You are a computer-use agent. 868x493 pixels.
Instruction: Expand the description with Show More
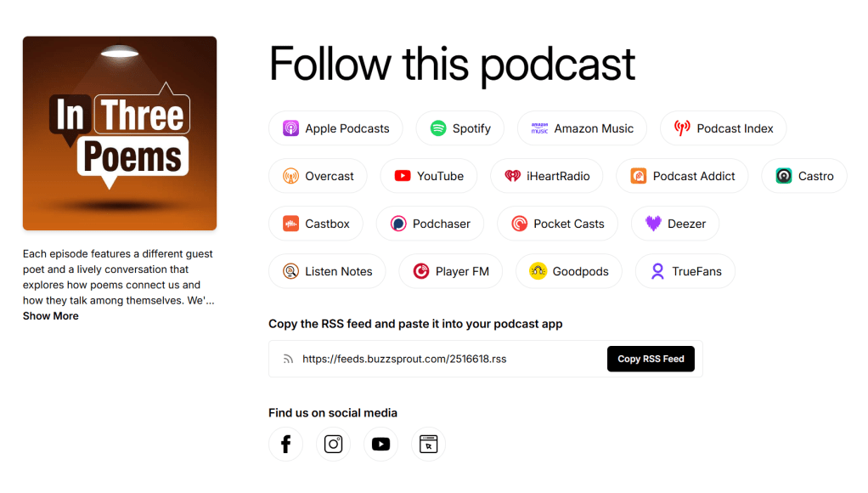click(x=51, y=315)
